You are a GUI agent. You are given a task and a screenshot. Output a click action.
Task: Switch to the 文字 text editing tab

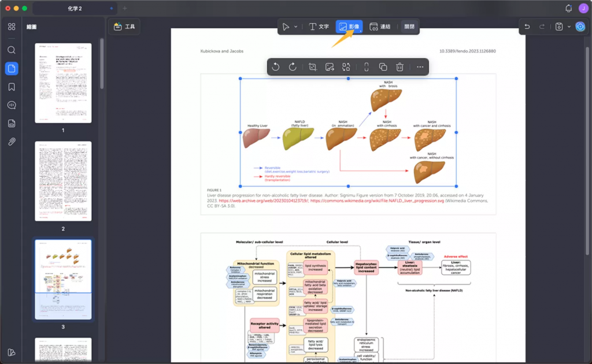(x=319, y=27)
